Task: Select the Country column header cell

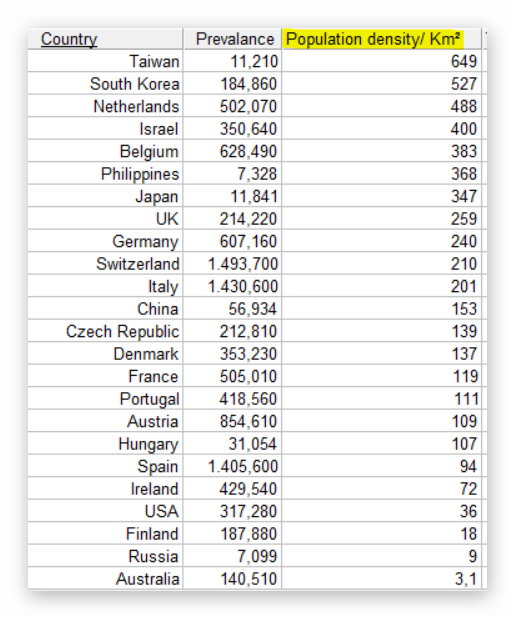Action: click(x=105, y=39)
